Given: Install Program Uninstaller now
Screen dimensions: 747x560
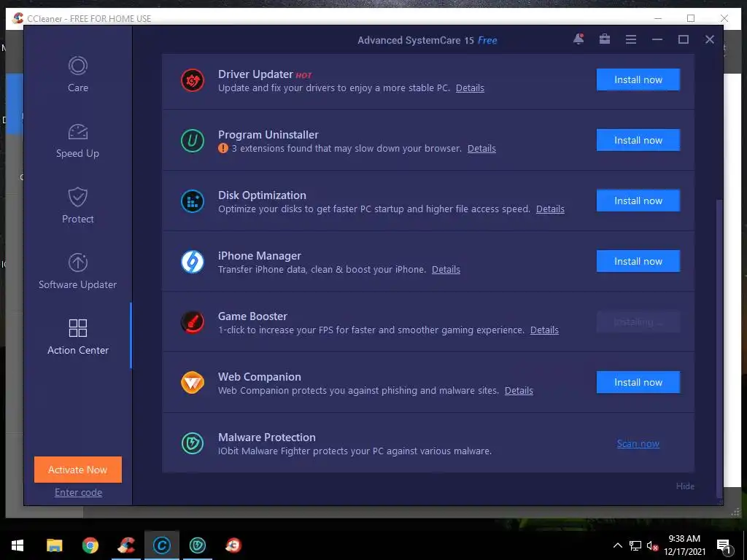Looking at the screenshot, I should click(x=638, y=140).
